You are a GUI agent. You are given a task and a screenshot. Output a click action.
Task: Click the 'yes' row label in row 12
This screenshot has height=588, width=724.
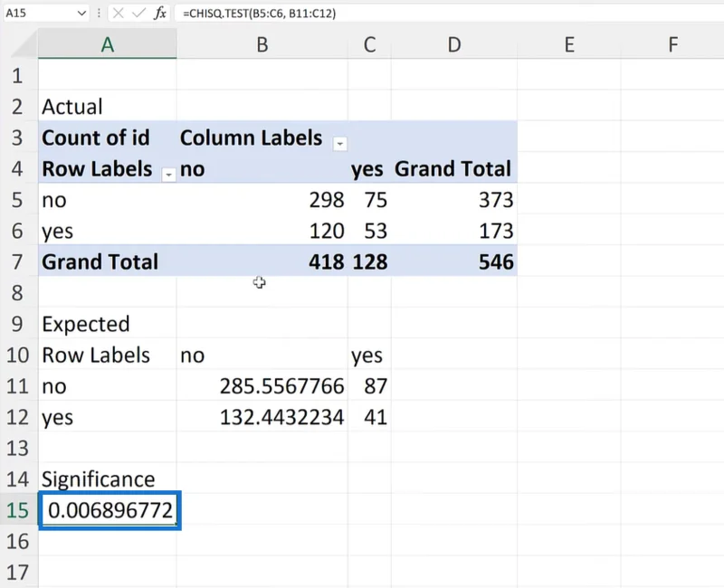(107, 417)
